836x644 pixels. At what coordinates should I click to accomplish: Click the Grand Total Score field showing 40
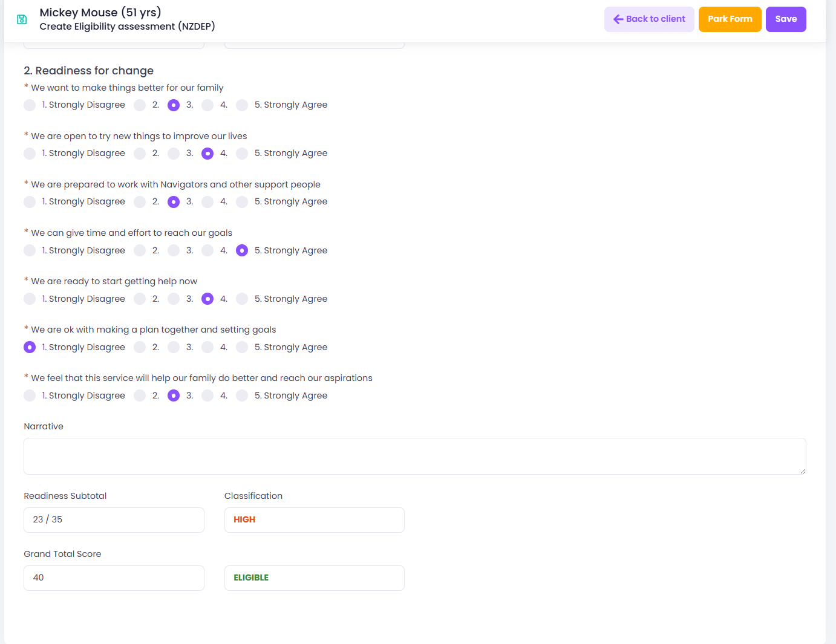coord(114,578)
